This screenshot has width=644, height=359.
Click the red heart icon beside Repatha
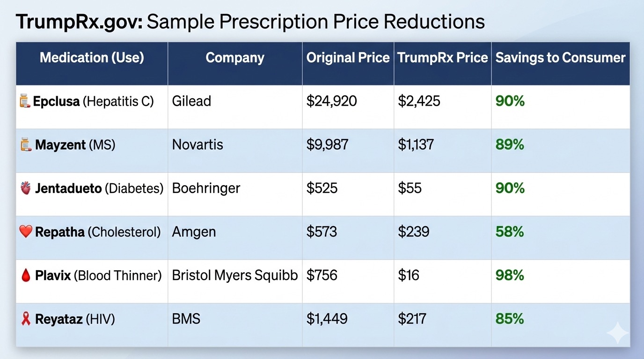[26, 231]
